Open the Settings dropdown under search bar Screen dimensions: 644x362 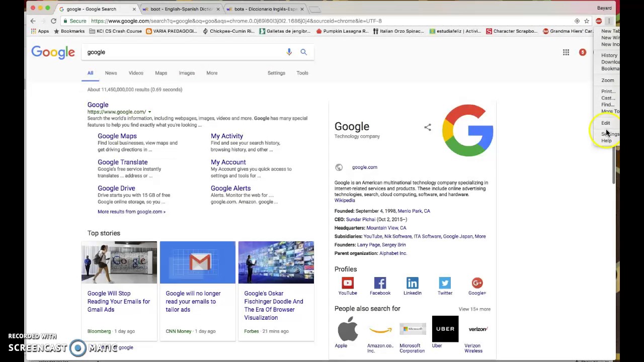[276, 73]
